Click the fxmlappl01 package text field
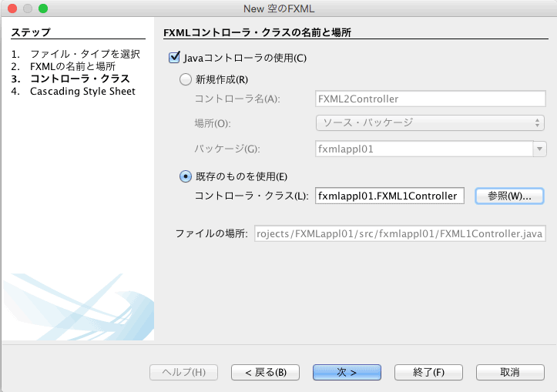 [x=424, y=149]
